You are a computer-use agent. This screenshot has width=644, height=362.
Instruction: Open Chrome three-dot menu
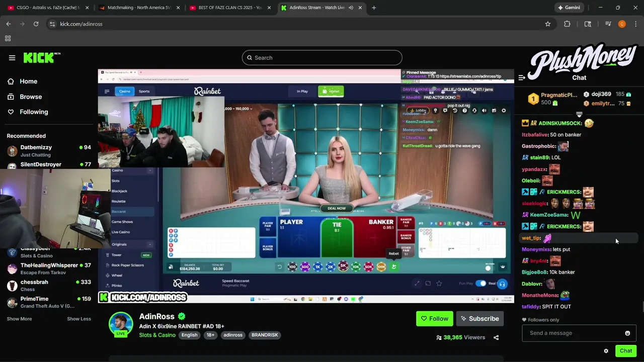pyautogui.click(x=636, y=24)
